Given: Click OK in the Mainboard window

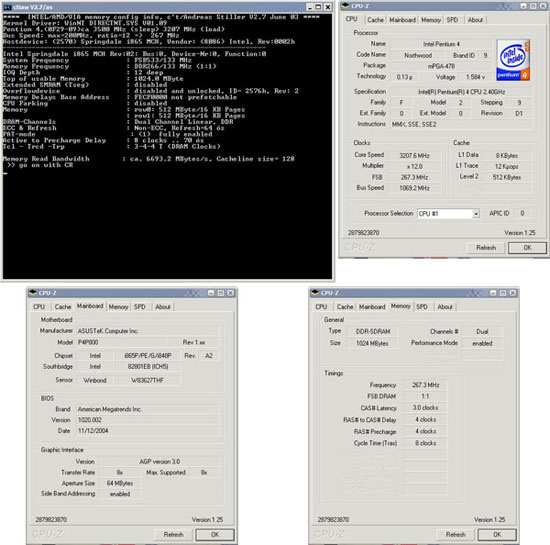Looking at the screenshot, I should pos(215,534).
